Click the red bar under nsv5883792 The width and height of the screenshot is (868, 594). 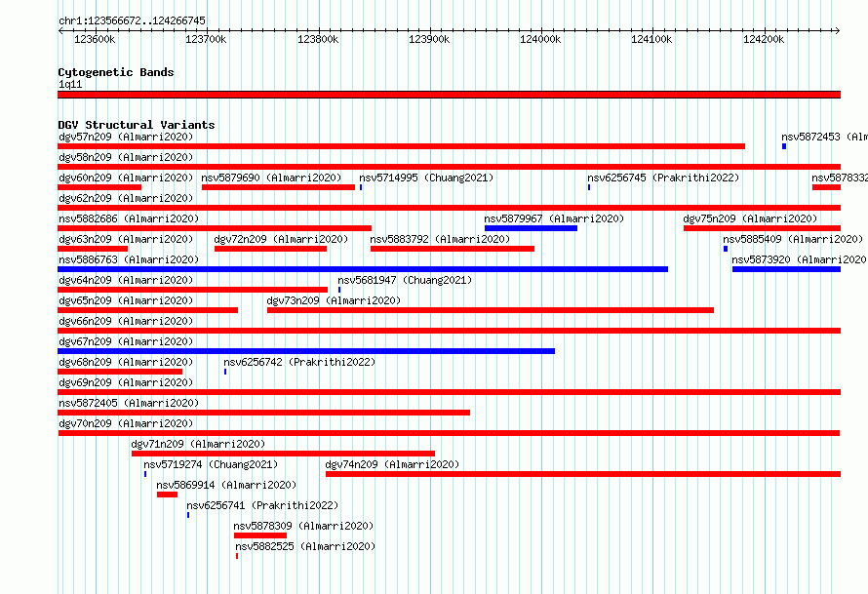click(453, 249)
